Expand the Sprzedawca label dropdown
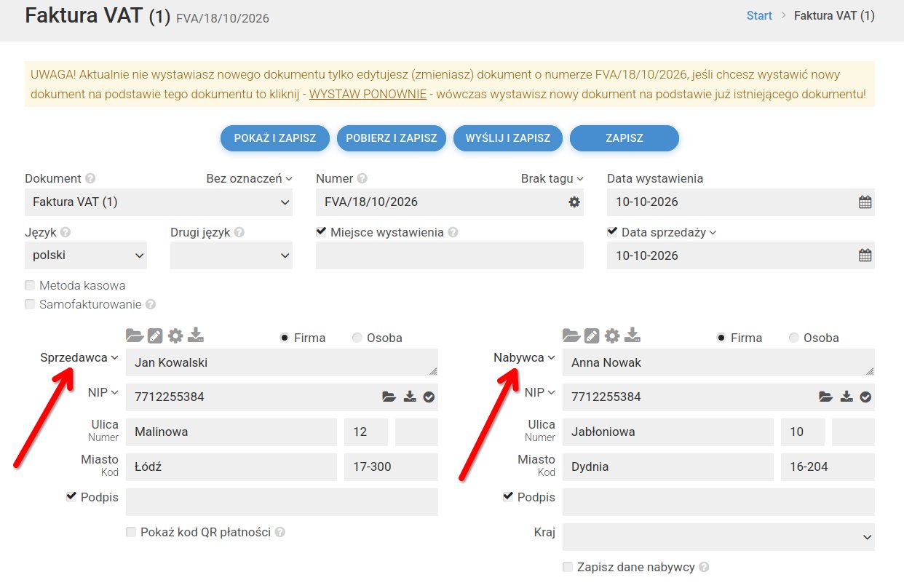This screenshot has height=588, width=904. click(79, 357)
